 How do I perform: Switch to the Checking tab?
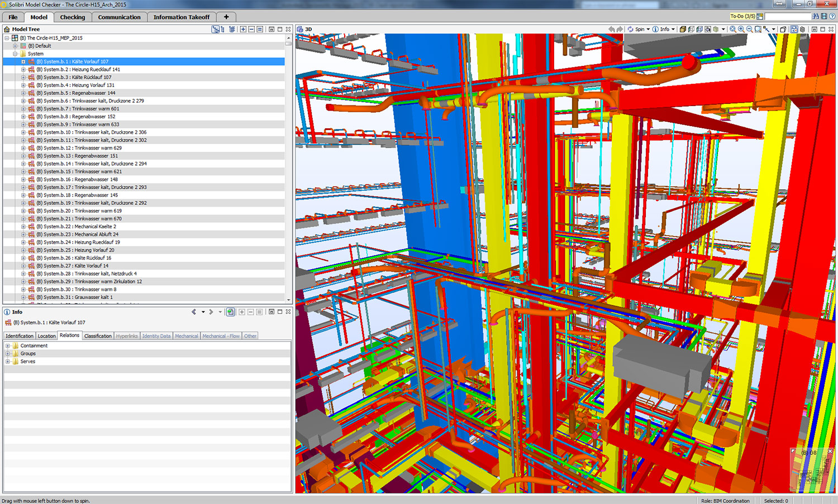pyautogui.click(x=73, y=17)
